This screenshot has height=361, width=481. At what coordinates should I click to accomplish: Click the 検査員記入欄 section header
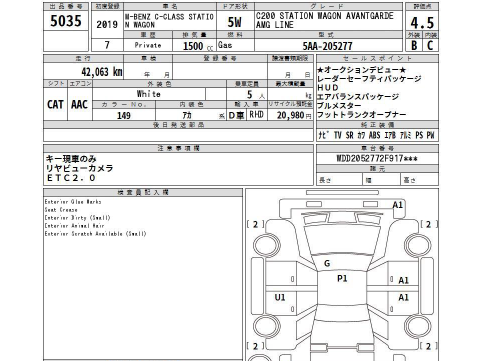point(143,192)
